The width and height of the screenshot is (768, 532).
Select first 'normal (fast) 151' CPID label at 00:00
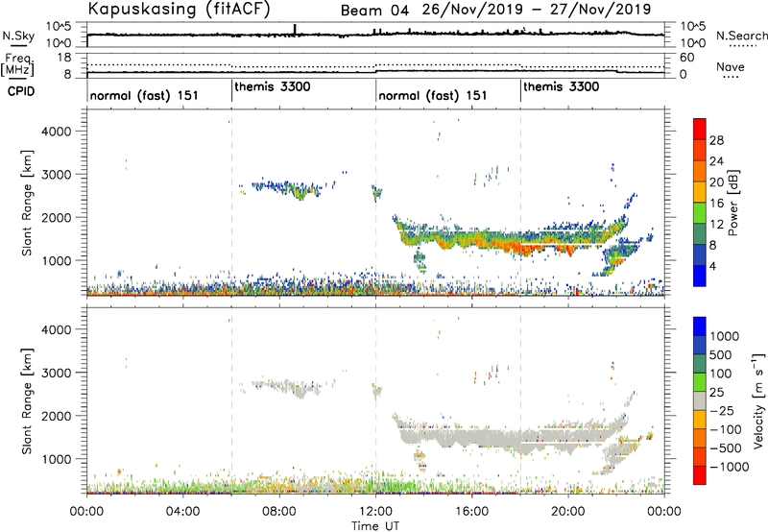pos(144,95)
